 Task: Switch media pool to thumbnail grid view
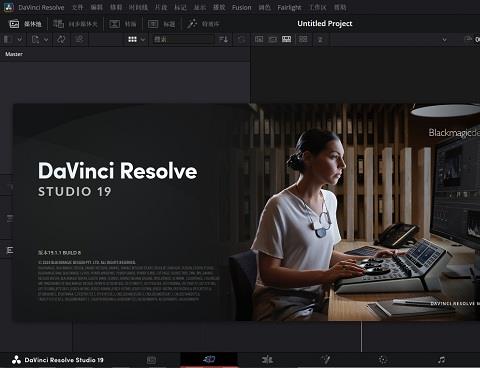click(132, 39)
